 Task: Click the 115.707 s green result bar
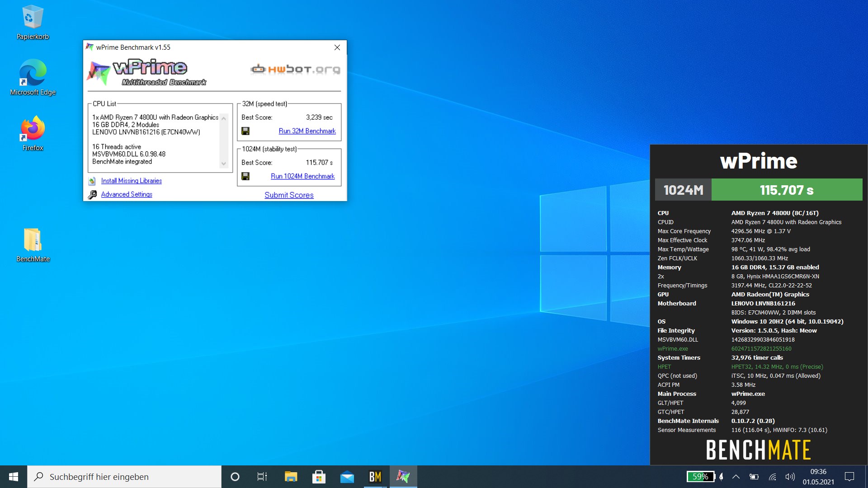click(787, 190)
